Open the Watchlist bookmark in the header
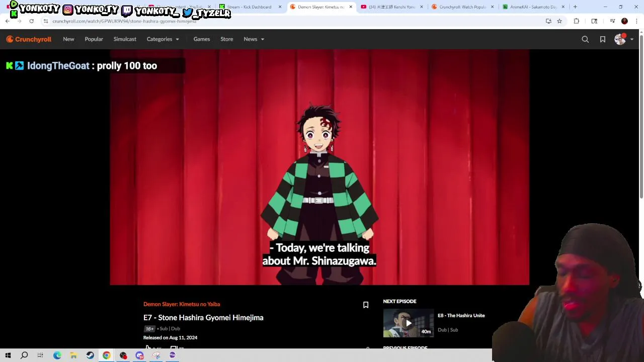644x362 pixels. pos(603,39)
